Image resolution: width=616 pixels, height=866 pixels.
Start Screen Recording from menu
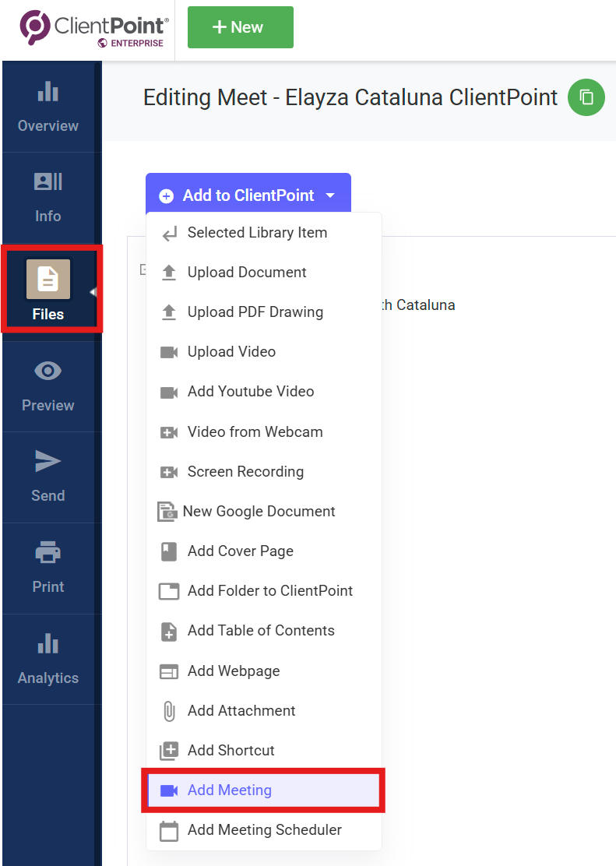[263, 472]
